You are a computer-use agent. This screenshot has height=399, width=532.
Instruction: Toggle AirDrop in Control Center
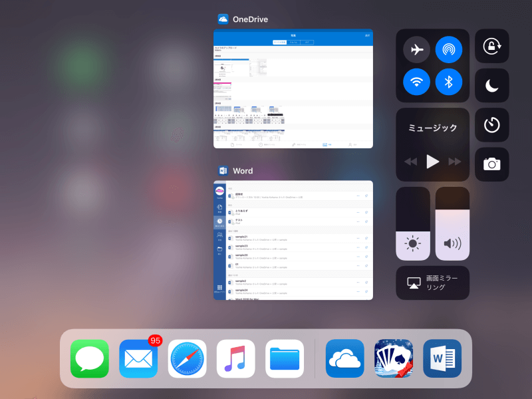coord(448,49)
